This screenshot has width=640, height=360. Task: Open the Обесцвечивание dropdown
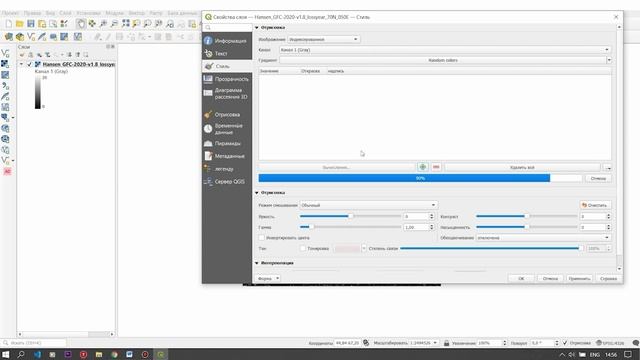[x=543, y=238]
